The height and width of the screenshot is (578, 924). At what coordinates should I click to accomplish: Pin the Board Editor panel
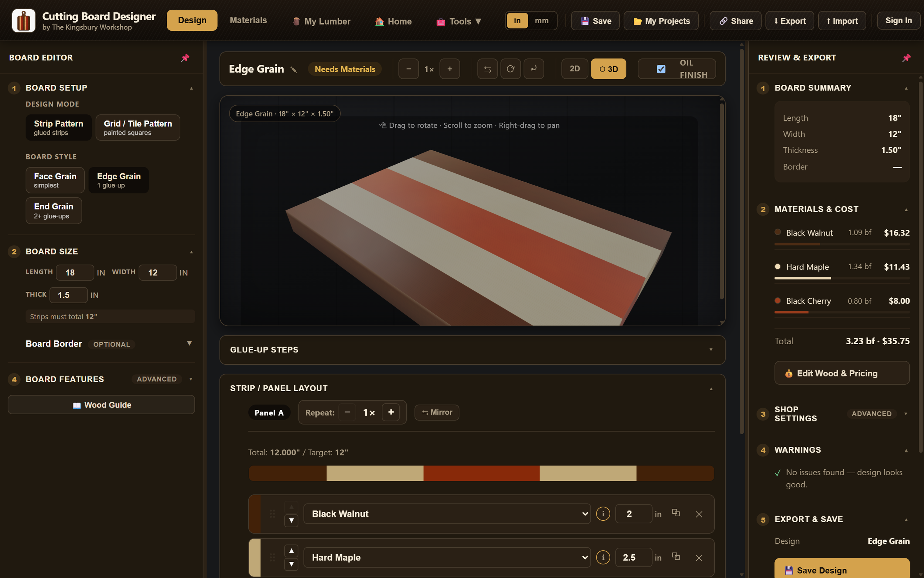click(185, 58)
